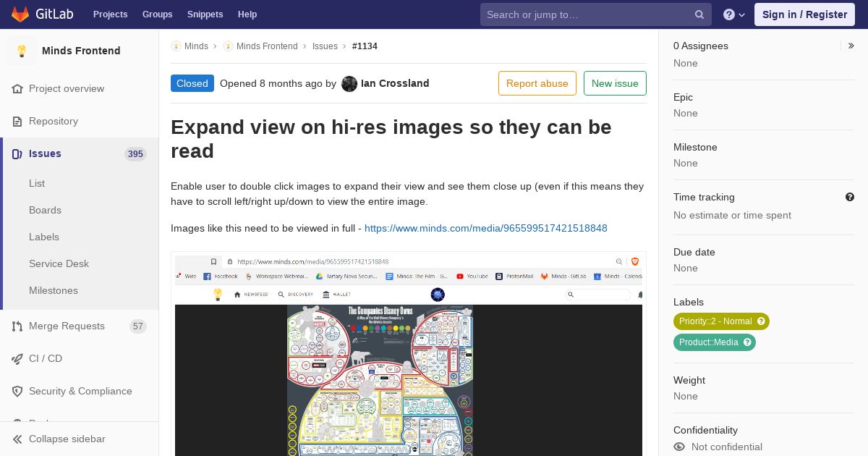Click the Minds Frontend project title

point(81,51)
